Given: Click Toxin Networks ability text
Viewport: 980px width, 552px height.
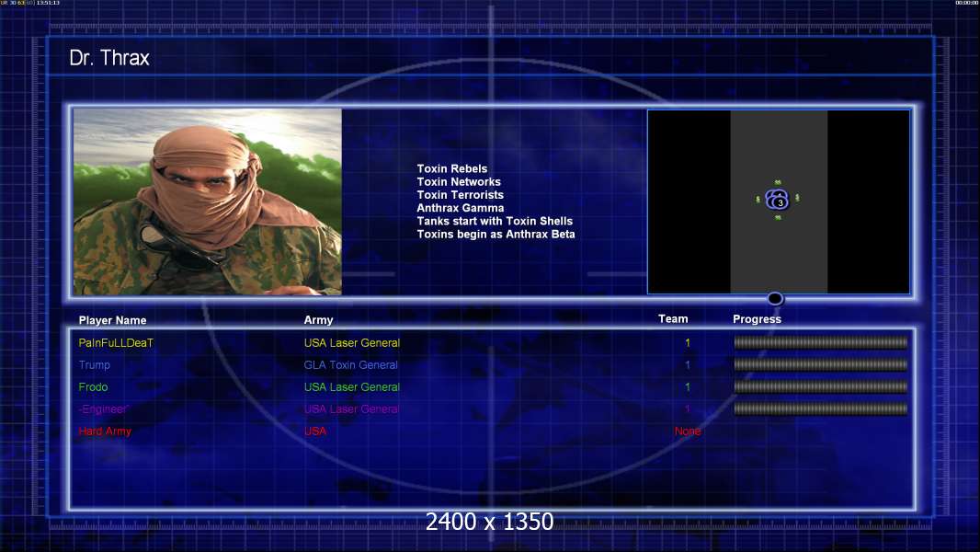Looking at the screenshot, I should [x=459, y=182].
